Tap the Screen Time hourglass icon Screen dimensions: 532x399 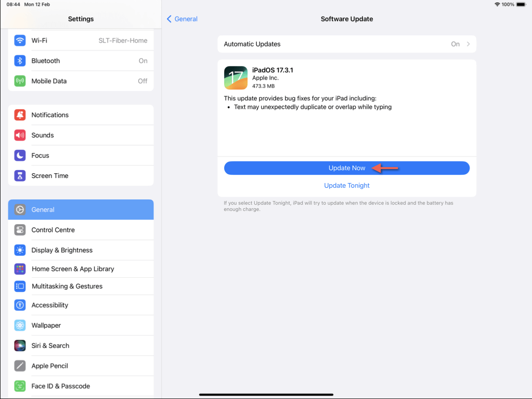click(x=20, y=176)
